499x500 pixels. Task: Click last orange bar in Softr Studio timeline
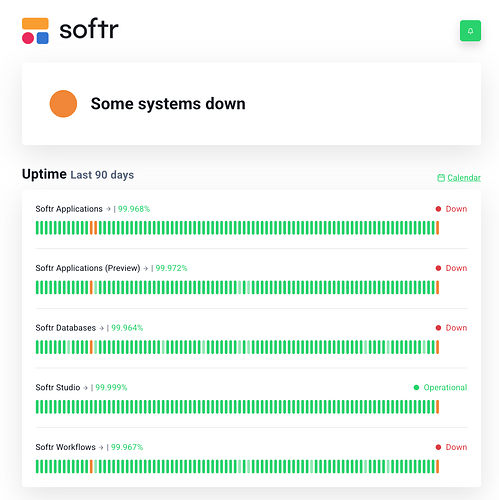(437, 407)
